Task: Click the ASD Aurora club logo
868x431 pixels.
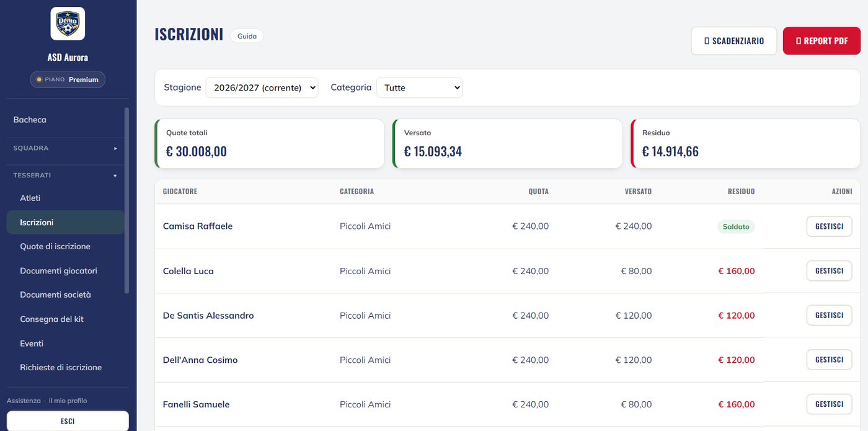Action: (x=68, y=24)
